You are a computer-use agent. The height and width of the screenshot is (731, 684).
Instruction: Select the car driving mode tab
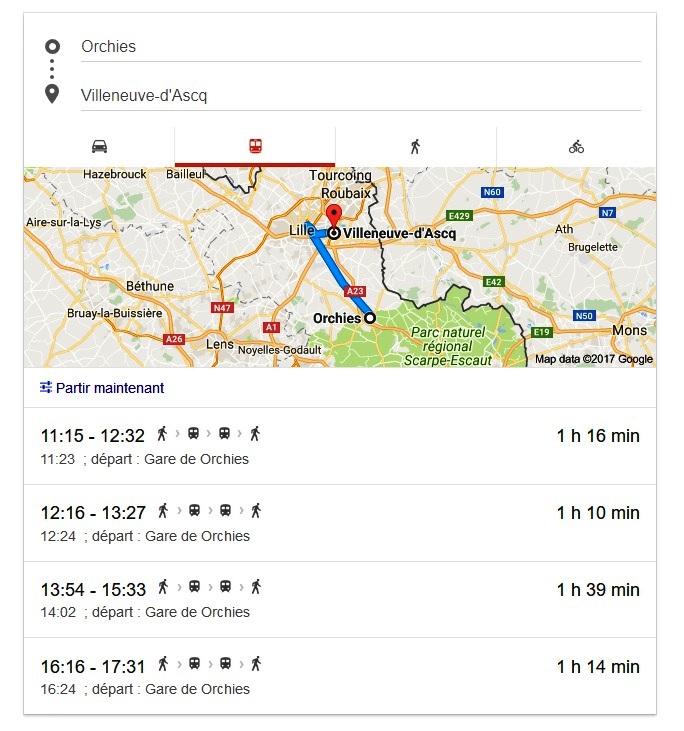pos(99,146)
